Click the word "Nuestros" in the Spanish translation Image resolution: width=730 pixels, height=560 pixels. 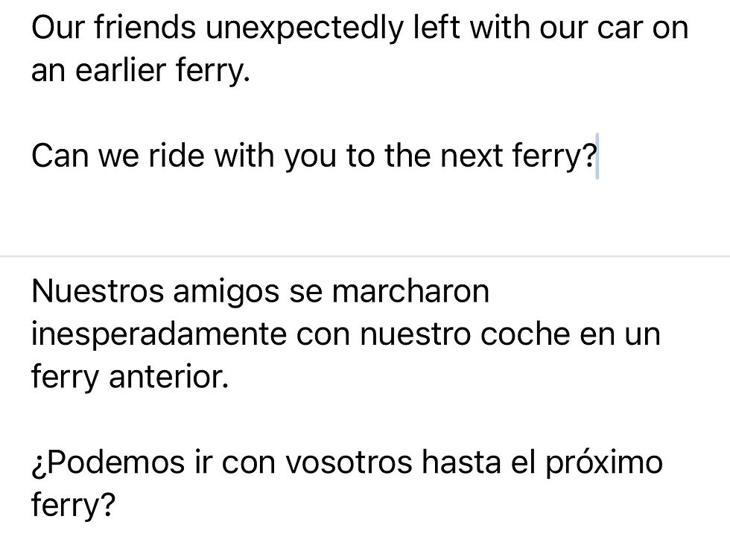tap(97, 291)
